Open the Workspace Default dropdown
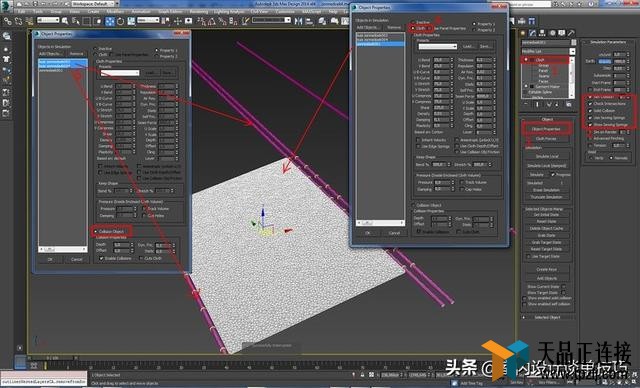The width and height of the screenshot is (640, 388). 94,4
